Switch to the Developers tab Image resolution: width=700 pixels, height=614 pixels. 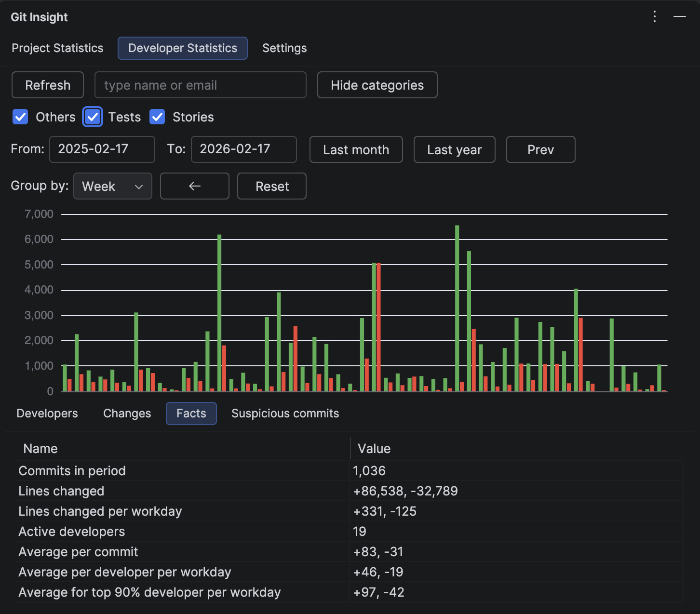(47, 413)
